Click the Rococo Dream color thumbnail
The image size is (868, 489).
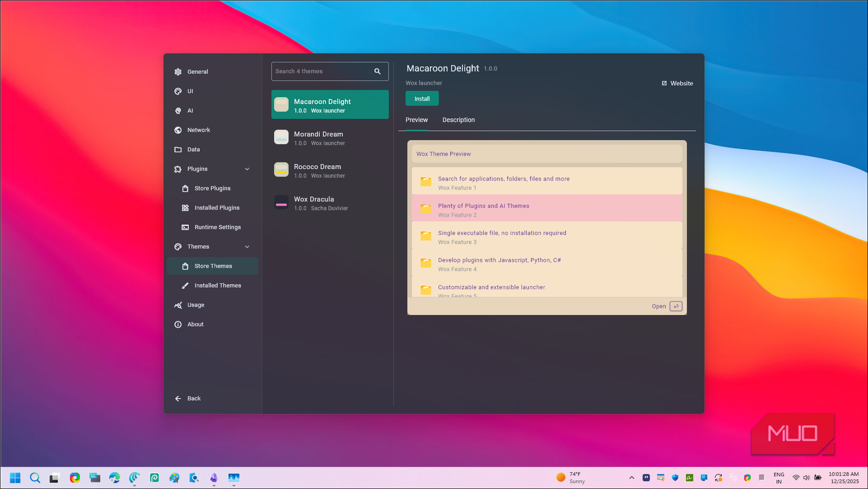point(281,169)
